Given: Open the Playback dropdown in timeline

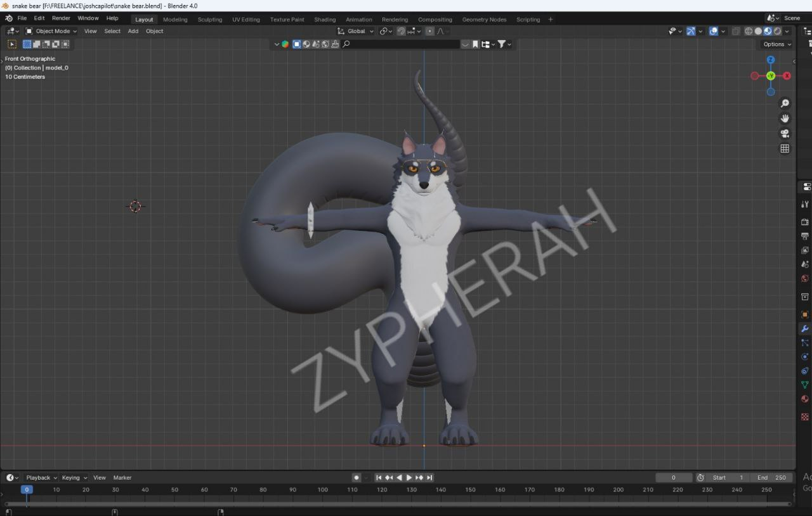Looking at the screenshot, I should pos(41,478).
